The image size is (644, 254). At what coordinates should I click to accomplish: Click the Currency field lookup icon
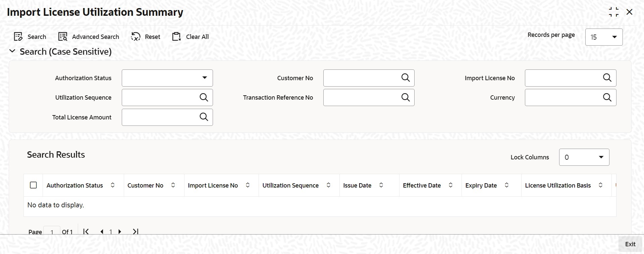point(607,97)
